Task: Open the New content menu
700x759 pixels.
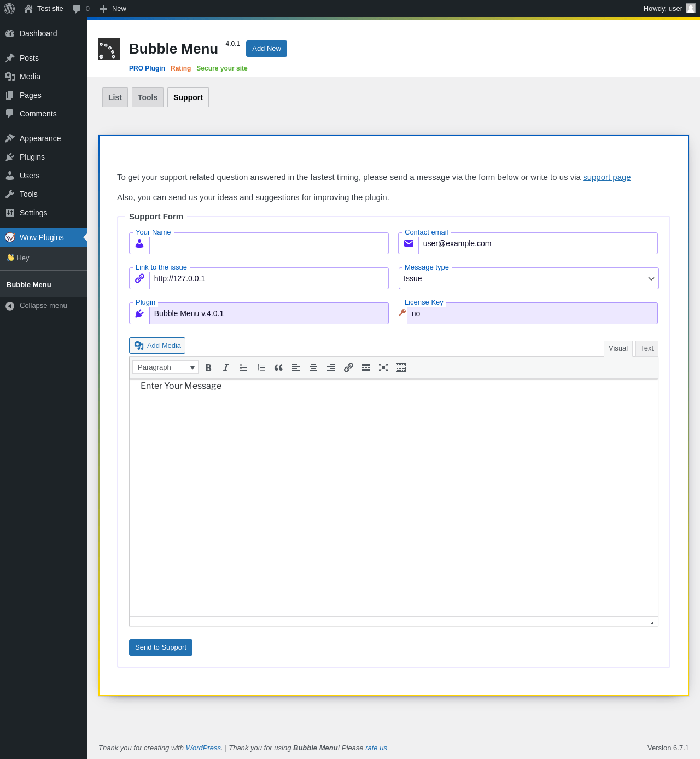Action: pyautogui.click(x=113, y=9)
